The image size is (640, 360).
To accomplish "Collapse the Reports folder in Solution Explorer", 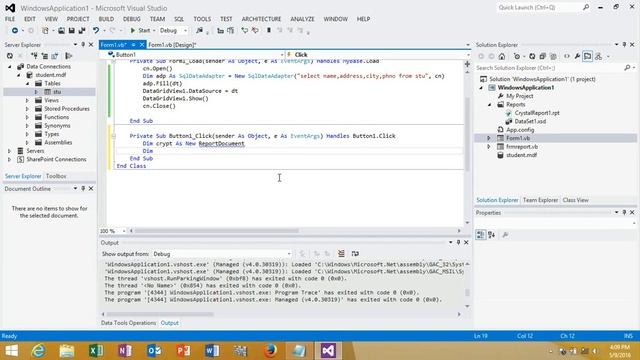I will 489,104.
